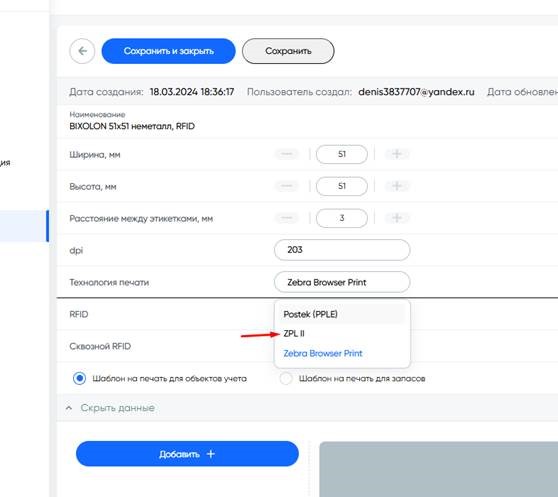Select Шаблон на печать для объектов учета
This screenshot has height=497, width=558.
(79, 378)
